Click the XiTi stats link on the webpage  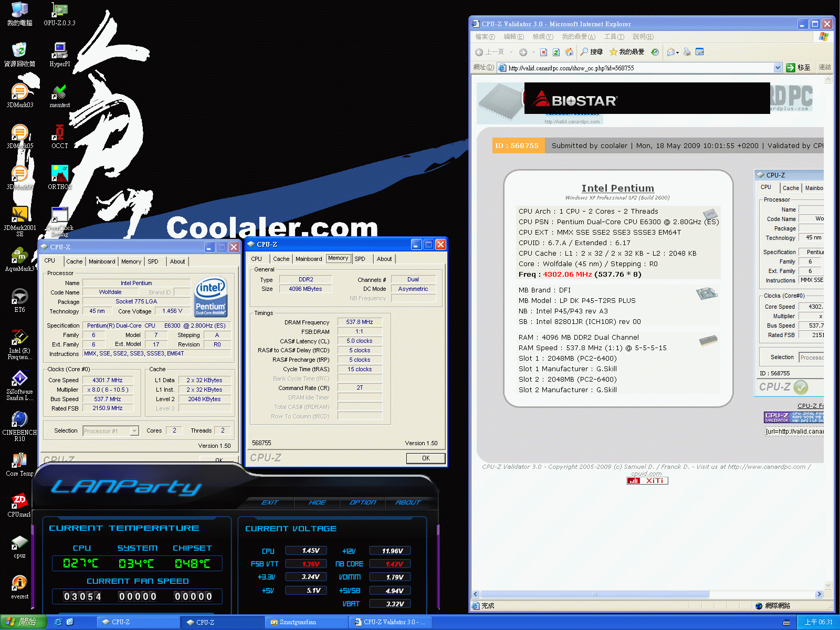(x=647, y=481)
